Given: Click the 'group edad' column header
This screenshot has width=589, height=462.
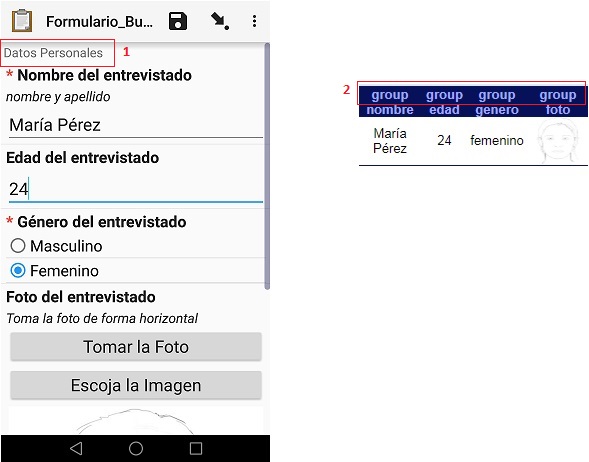Looking at the screenshot, I should click(444, 102).
